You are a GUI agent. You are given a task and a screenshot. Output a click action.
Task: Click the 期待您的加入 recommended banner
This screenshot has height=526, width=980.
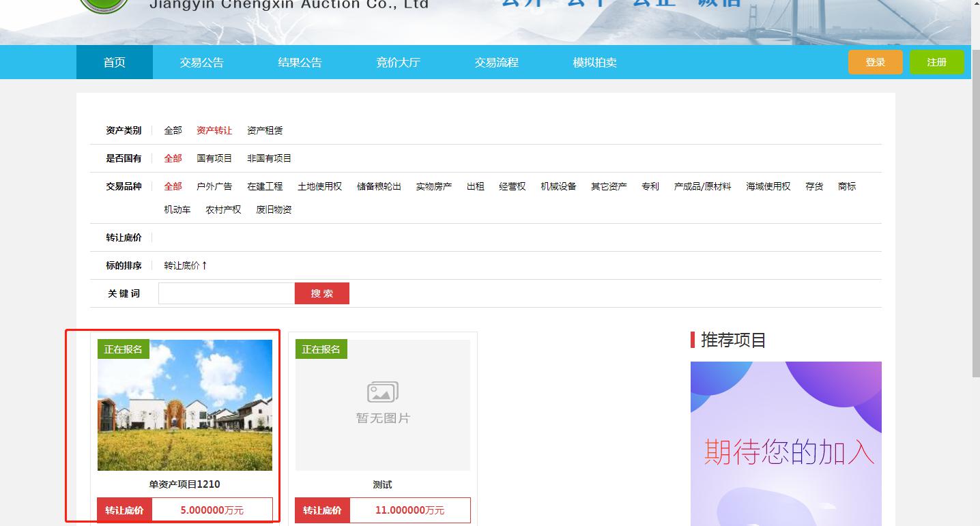point(786,443)
